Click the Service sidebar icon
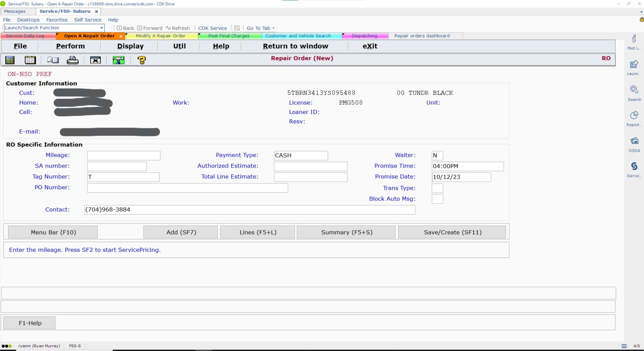The width and height of the screenshot is (644, 351). point(634,169)
